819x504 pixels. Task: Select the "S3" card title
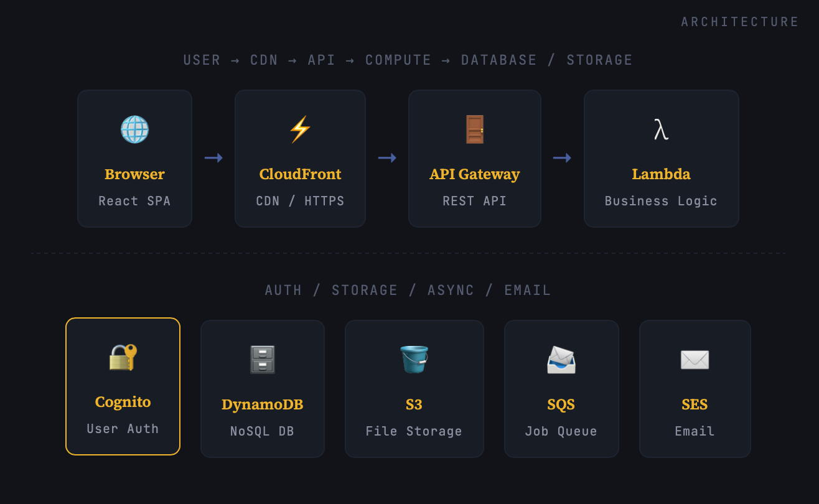[x=414, y=404]
